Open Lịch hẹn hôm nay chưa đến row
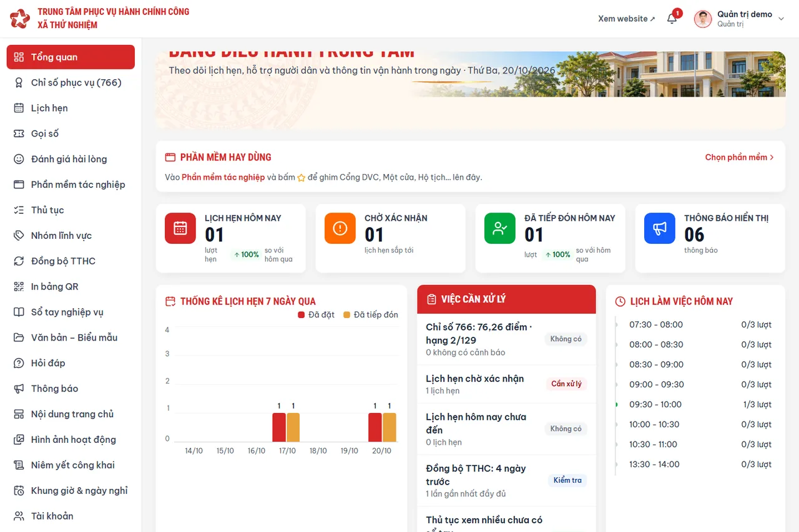 coord(506,429)
